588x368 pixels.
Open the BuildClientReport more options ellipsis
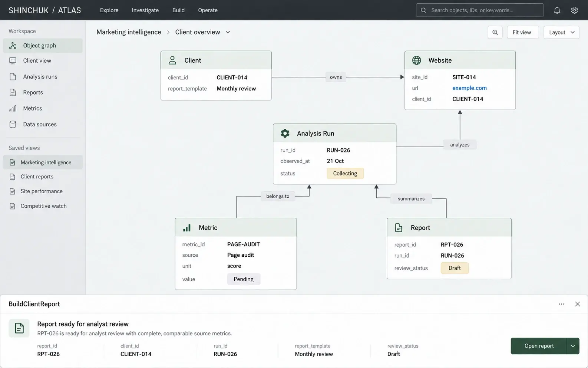pyautogui.click(x=561, y=304)
